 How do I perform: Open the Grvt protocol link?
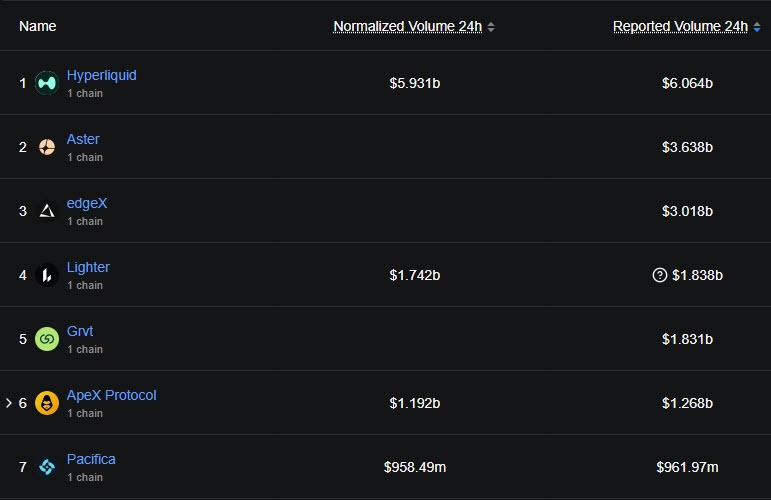(x=80, y=331)
